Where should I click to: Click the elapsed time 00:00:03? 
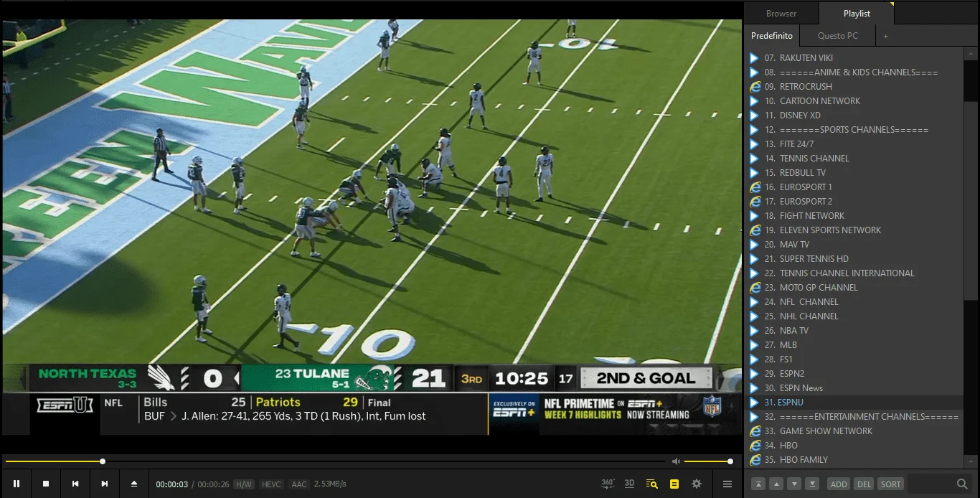(x=172, y=484)
